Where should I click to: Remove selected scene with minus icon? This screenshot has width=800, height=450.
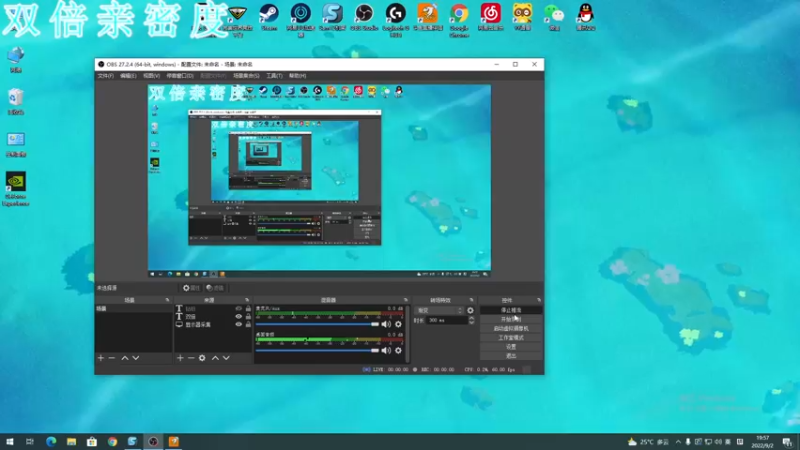pyautogui.click(x=112, y=358)
